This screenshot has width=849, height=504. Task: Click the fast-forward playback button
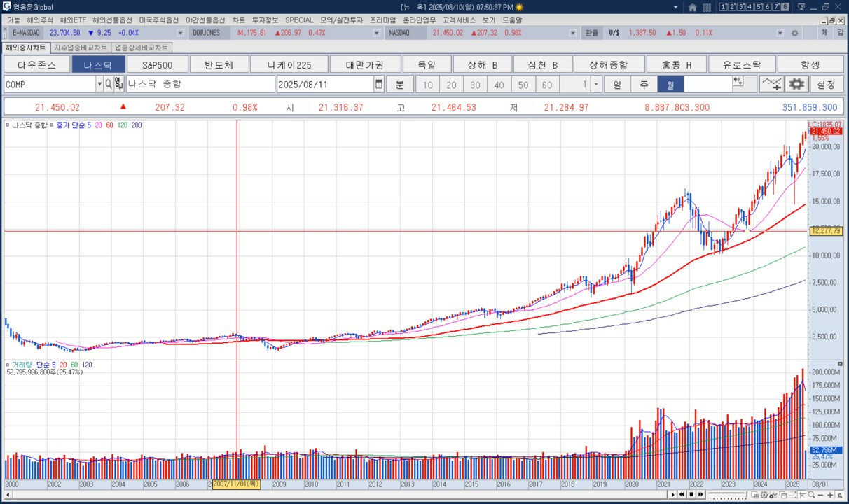click(700, 494)
